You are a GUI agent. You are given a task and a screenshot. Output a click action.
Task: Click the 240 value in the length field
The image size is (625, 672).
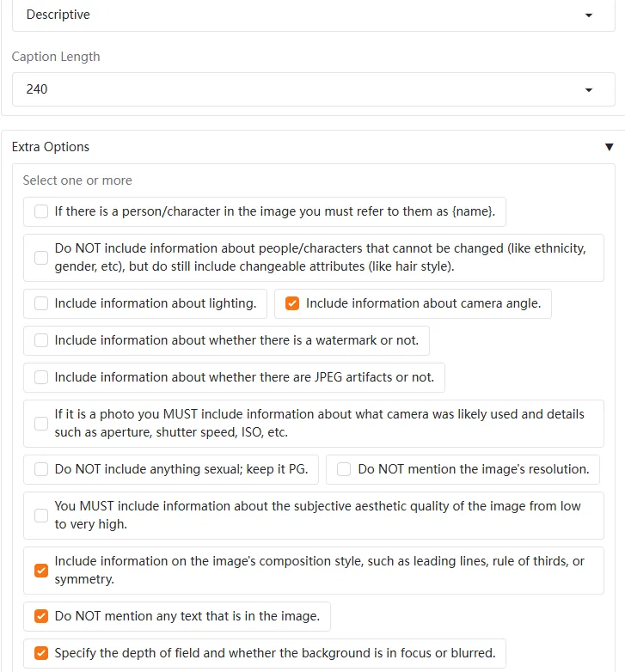[x=37, y=89]
